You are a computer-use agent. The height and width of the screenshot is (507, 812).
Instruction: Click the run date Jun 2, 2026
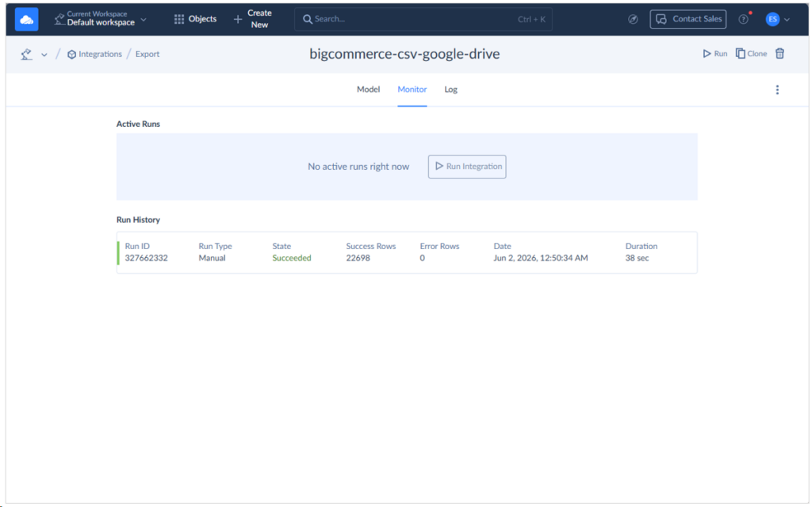pos(541,258)
